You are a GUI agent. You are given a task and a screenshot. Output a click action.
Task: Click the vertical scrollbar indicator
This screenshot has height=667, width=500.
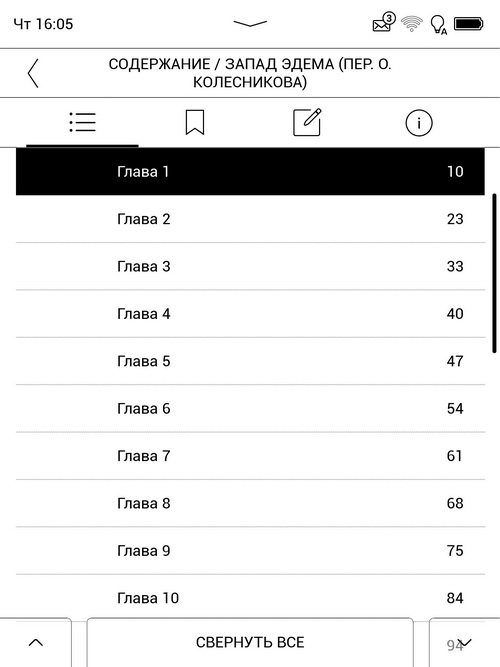[x=494, y=273]
